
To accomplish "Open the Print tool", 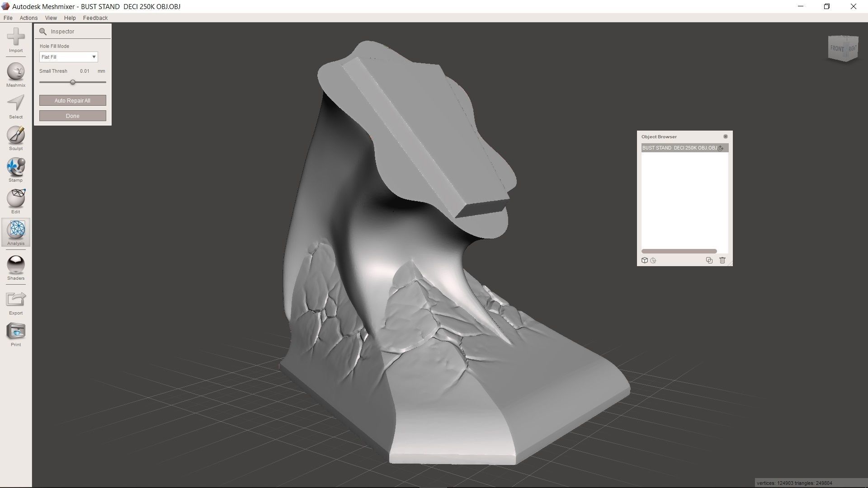I will (x=16, y=331).
